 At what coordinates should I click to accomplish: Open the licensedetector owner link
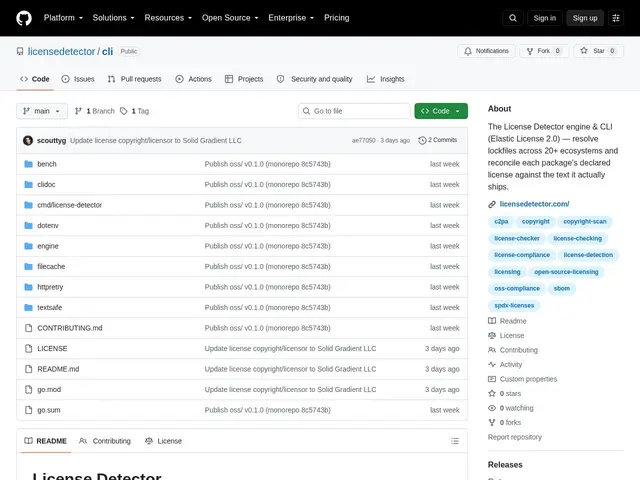[61, 51]
